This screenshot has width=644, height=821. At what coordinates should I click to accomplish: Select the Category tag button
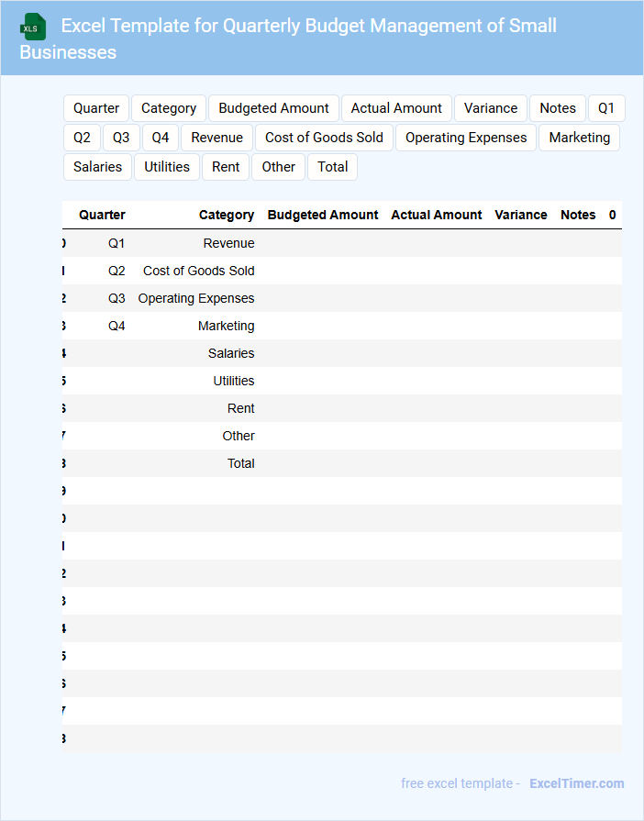pos(169,108)
